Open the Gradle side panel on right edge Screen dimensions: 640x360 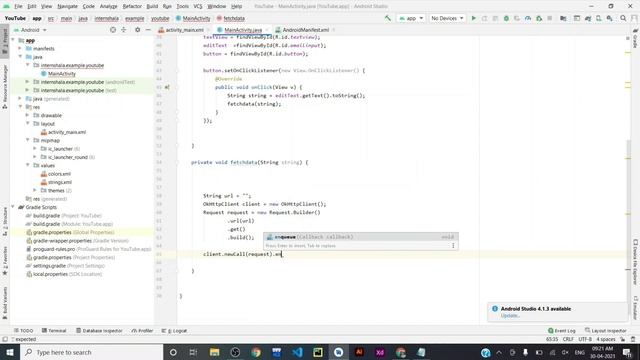click(x=636, y=38)
